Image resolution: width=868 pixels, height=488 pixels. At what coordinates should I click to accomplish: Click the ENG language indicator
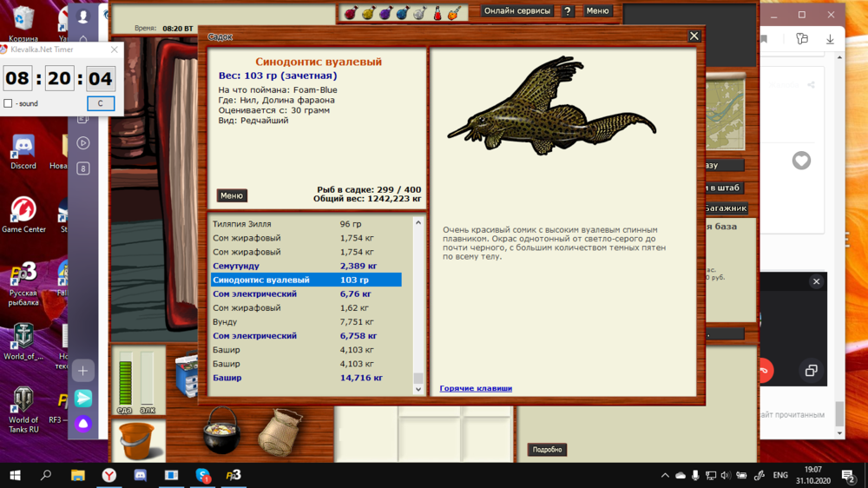click(780, 475)
